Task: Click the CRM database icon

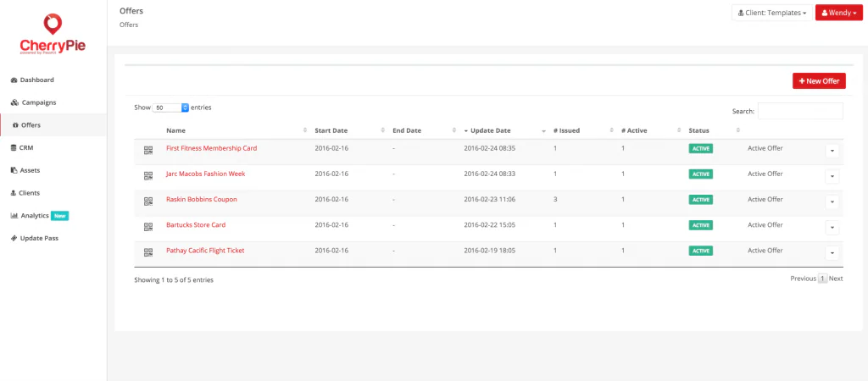Action: tap(14, 148)
